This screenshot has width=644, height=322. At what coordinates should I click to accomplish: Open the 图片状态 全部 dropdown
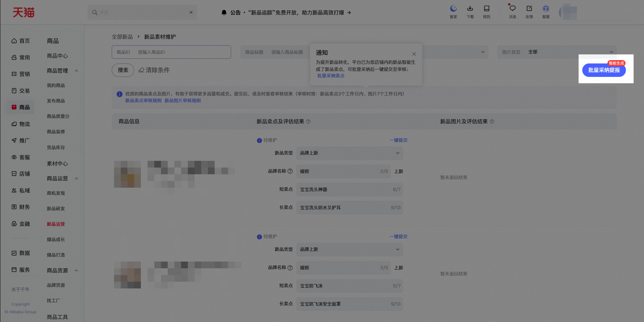(x=557, y=52)
